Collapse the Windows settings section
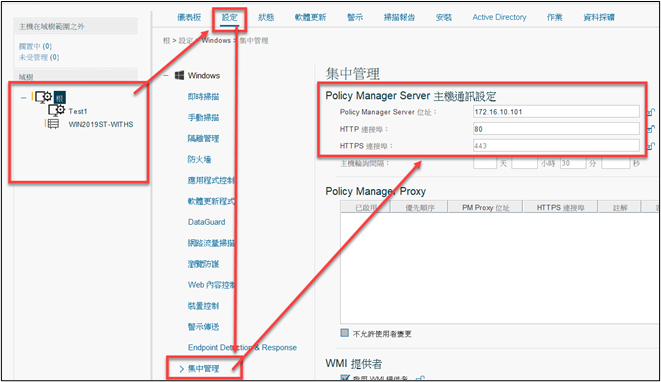Screen dimensions: 661x382 pyautogui.click(x=166, y=75)
